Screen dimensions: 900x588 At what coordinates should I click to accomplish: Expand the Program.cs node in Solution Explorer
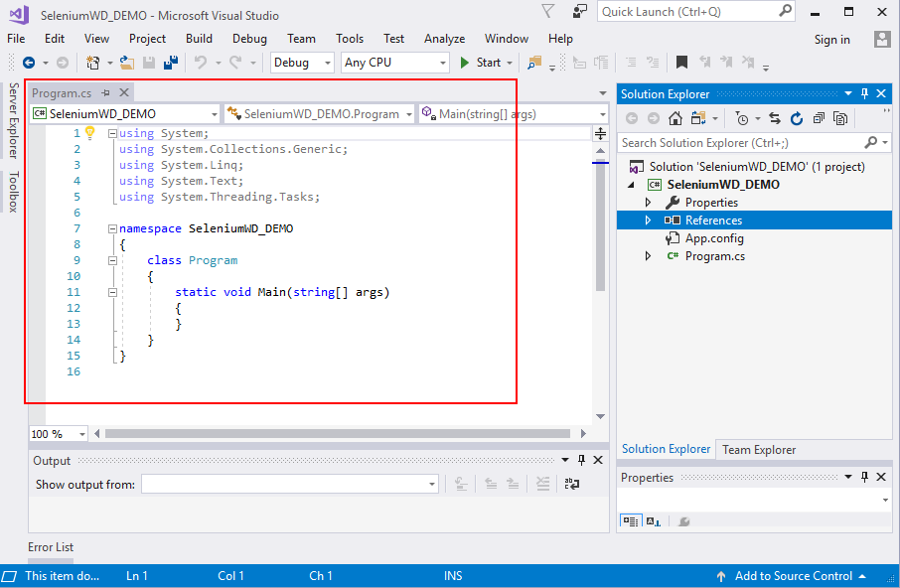648,256
